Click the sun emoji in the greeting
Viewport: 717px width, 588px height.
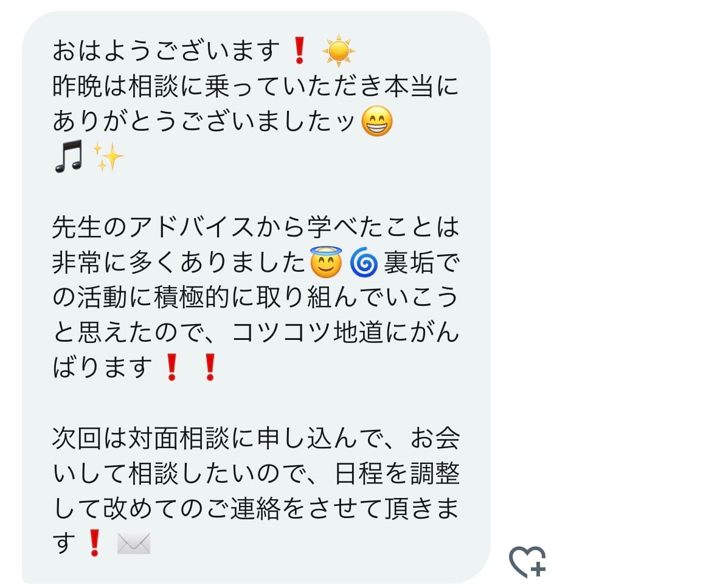pos(338,50)
